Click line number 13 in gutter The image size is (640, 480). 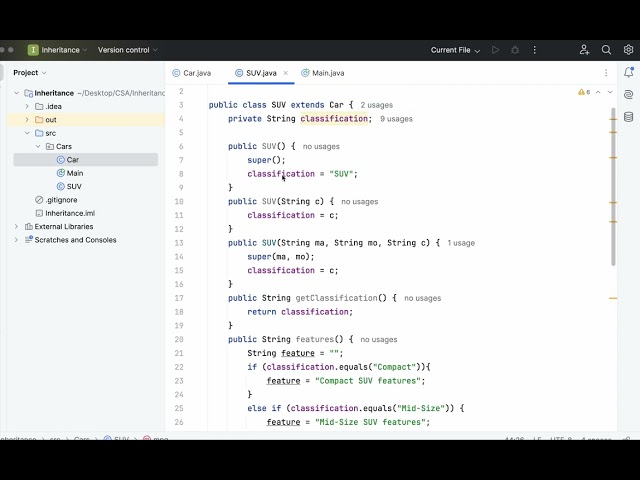(x=179, y=243)
